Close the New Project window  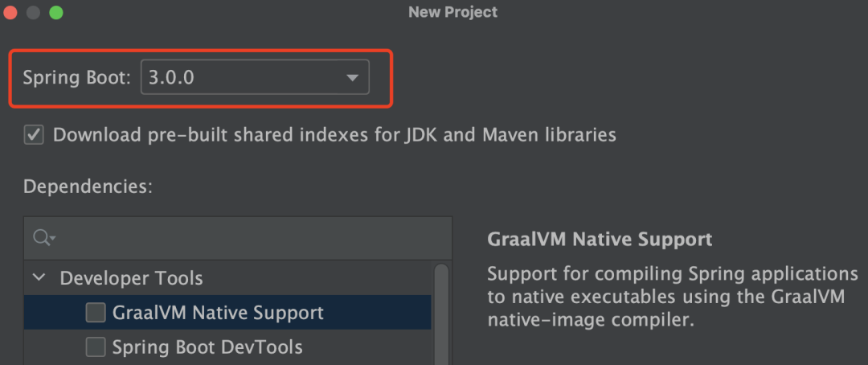point(10,12)
